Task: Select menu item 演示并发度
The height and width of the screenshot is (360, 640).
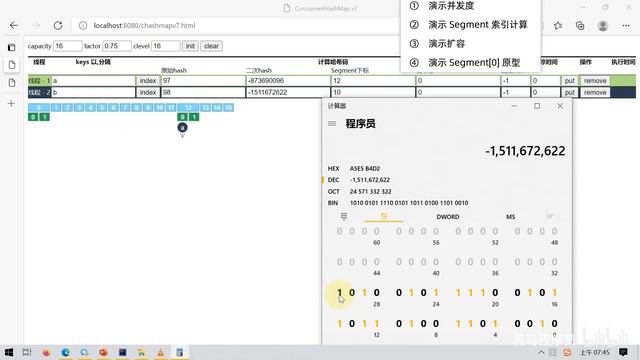Action: coord(451,6)
